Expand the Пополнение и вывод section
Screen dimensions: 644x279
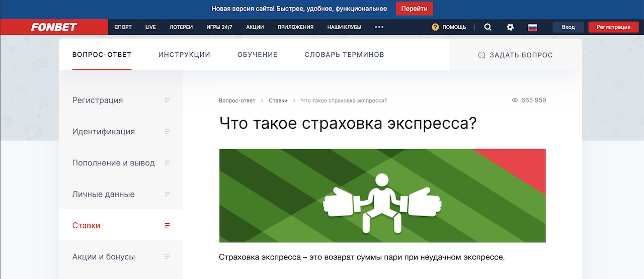pos(167,163)
